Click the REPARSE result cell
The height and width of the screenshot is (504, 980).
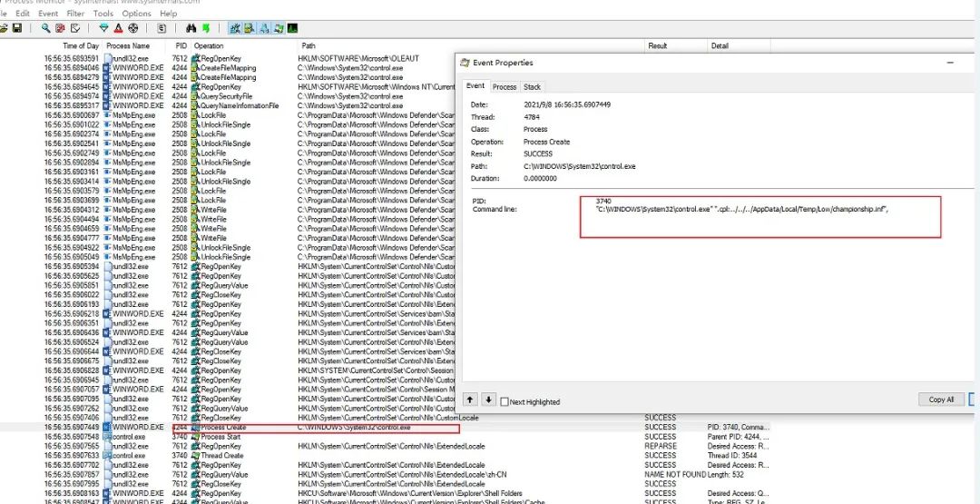661,446
